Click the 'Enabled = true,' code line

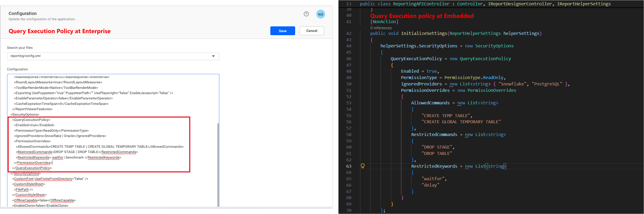point(420,71)
